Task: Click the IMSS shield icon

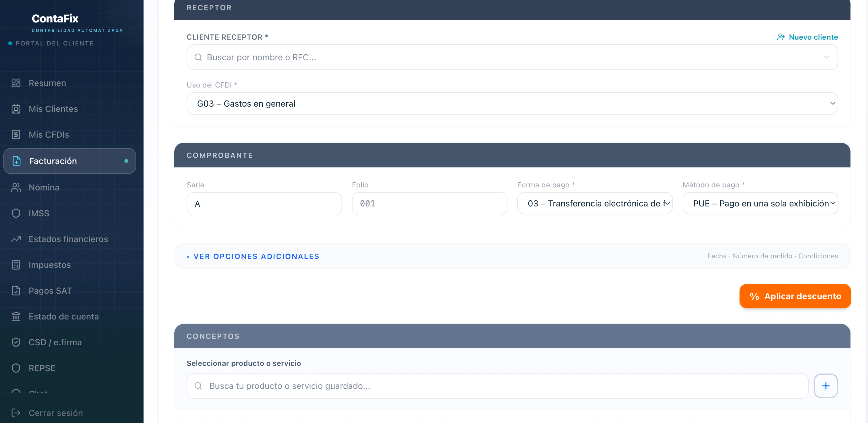Action: click(x=16, y=213)
